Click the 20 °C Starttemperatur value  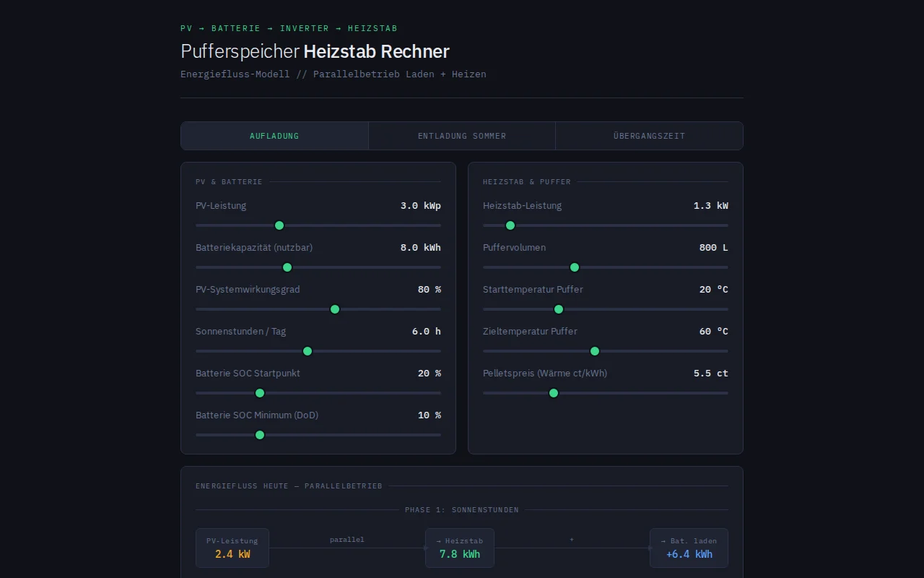[714, 290]
